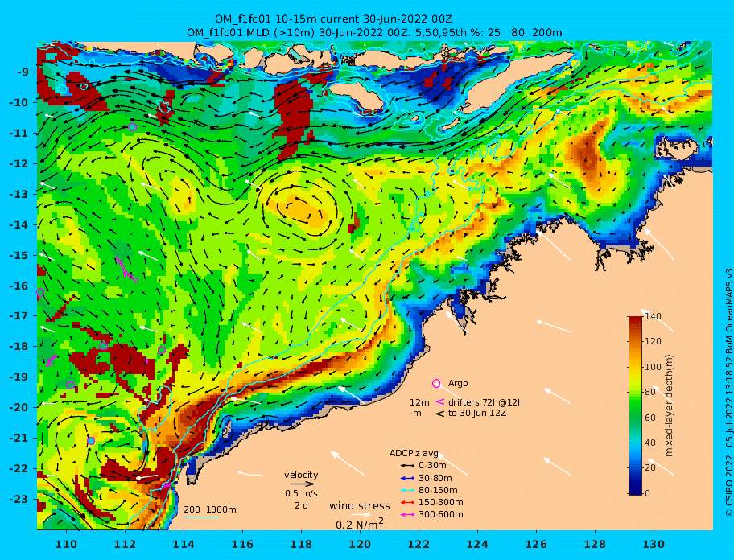Image resolution: width=734 pixels, height=560 pixels.
Task: Click the '126' longitude axis label
Action: coord(537,545)
